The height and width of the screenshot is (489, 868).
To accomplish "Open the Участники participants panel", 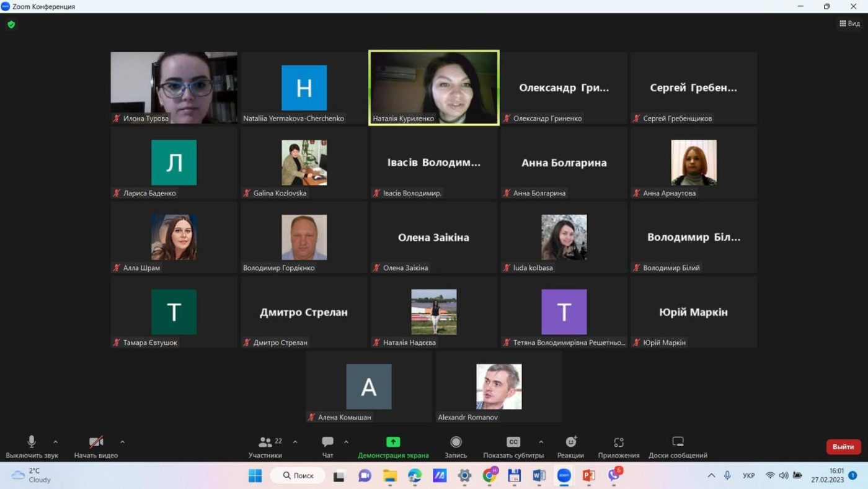I will tap(265, 447).
